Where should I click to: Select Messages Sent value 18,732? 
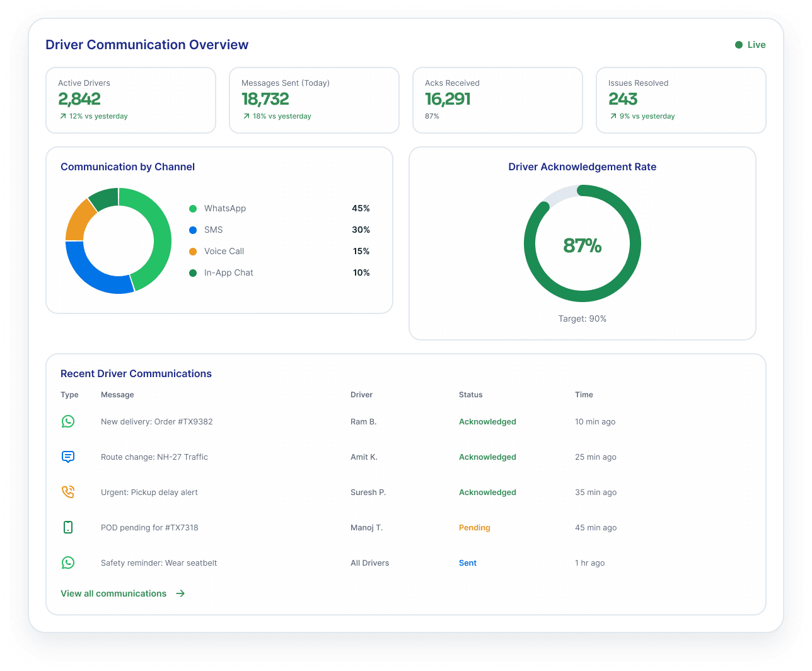[x=265, y=99]
